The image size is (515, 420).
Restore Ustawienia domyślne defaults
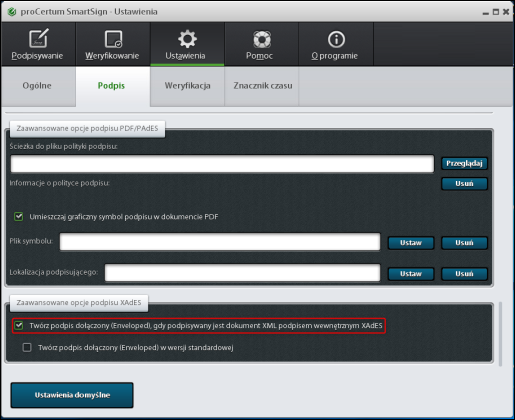tap(72, 395)
